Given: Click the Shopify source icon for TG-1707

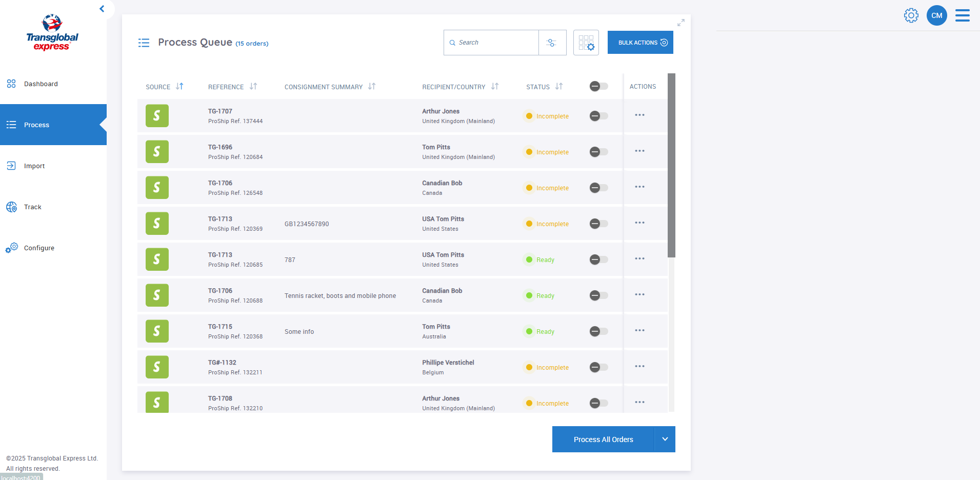Looking at the screenshot, I should [x=157, y=116].
